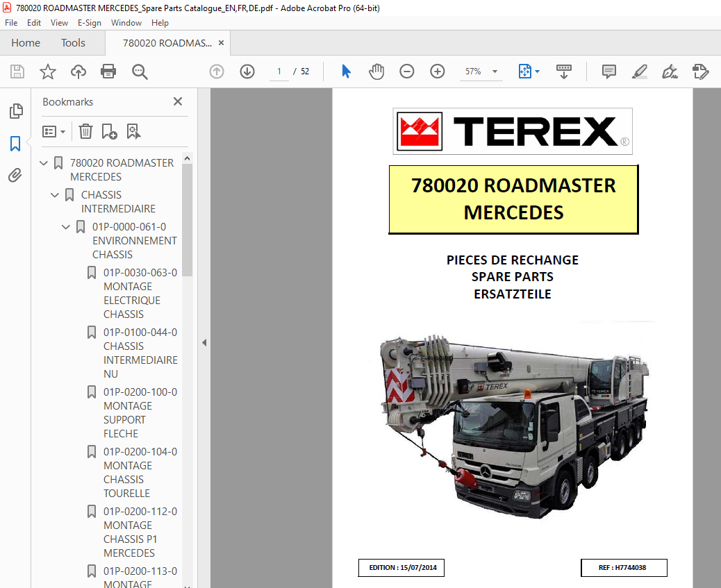Image resolution: width=721 pixels, height=588 pixels.
Task: Switch to the Home tab
Action: [x=26, y=43]
